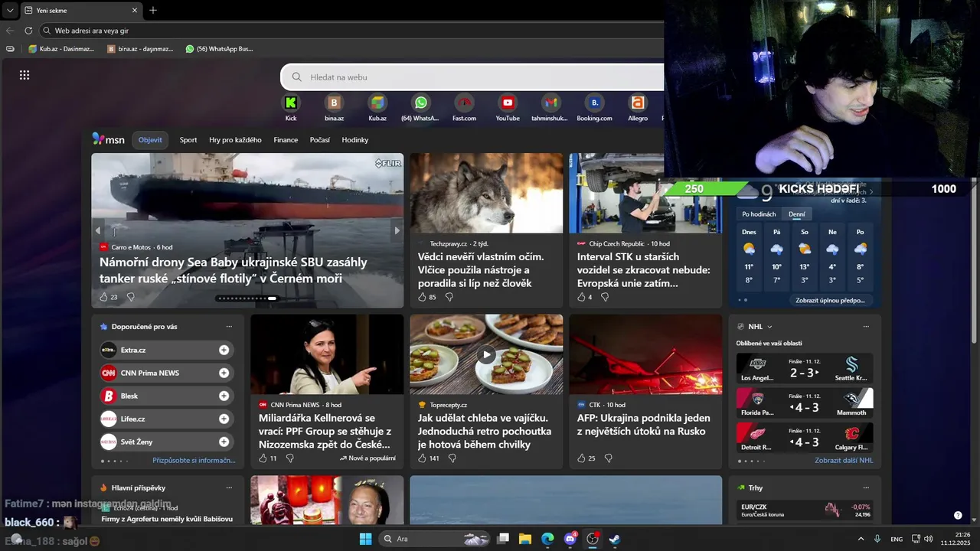Open Přizpůsobte si informační link
The width and height of the screenshot is (980, 551).
(194, 461)
